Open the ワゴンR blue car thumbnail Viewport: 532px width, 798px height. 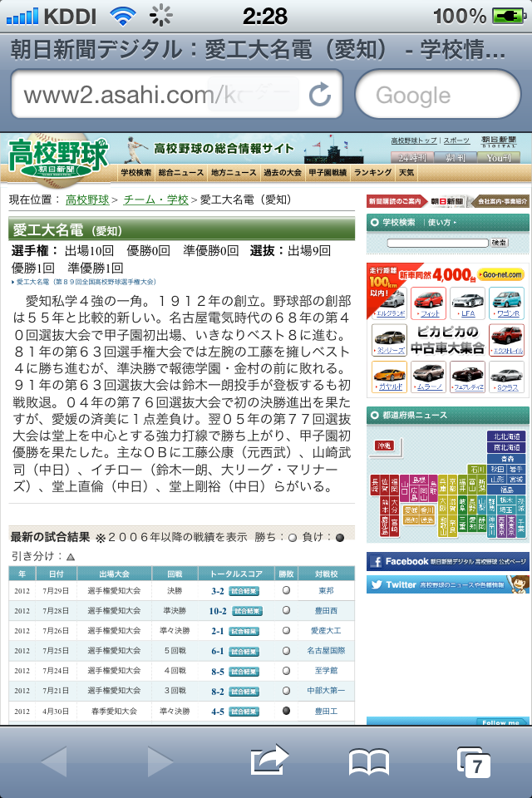click(507, 303)
